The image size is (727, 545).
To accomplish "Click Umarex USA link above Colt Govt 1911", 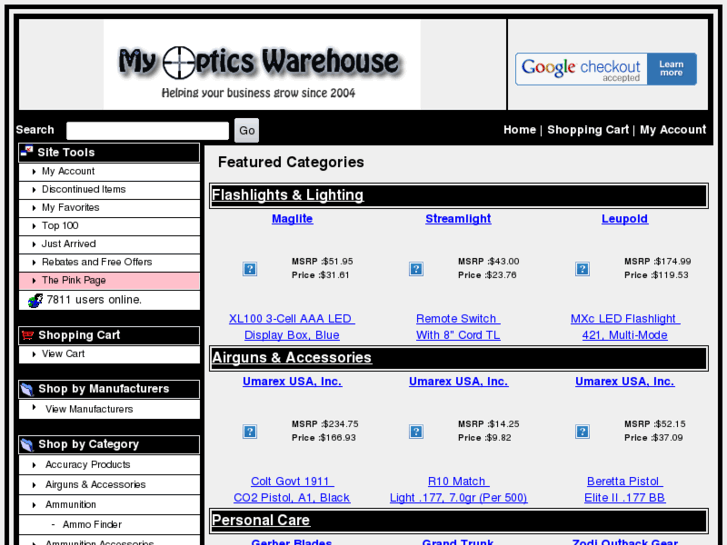I will click(x=292, y=381).
